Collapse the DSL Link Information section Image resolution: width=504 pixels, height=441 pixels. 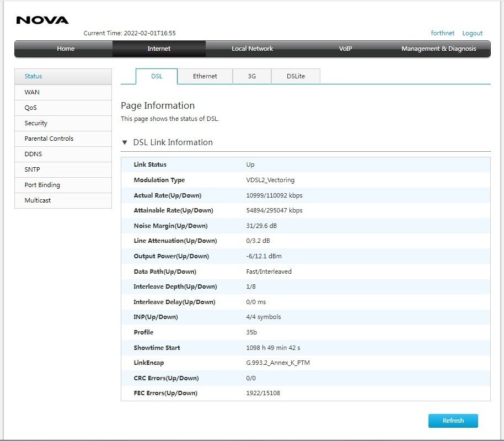pos(125,142)
